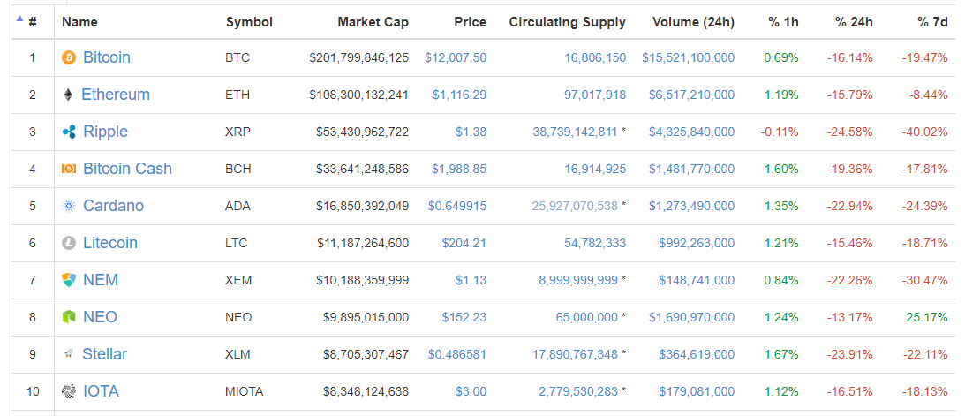Viewport: 980px width, 416px height.
Task: Click Ethereum volume $6,517,210,000
Action: click(692, 95)
